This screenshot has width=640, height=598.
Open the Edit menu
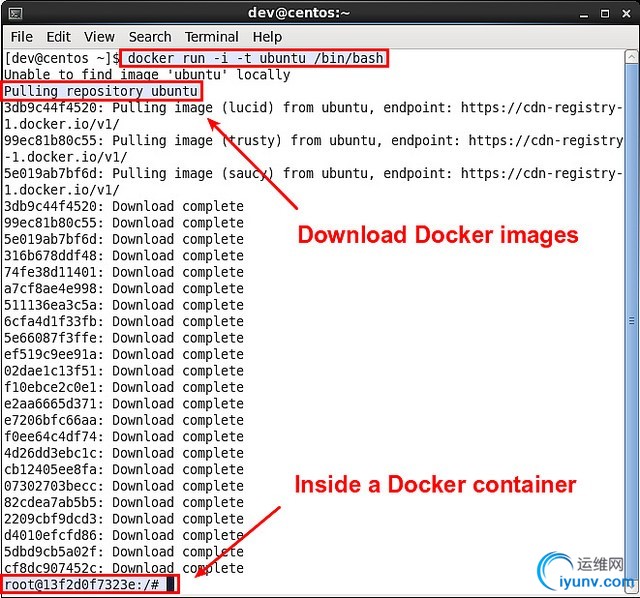[x=58, y=37]
